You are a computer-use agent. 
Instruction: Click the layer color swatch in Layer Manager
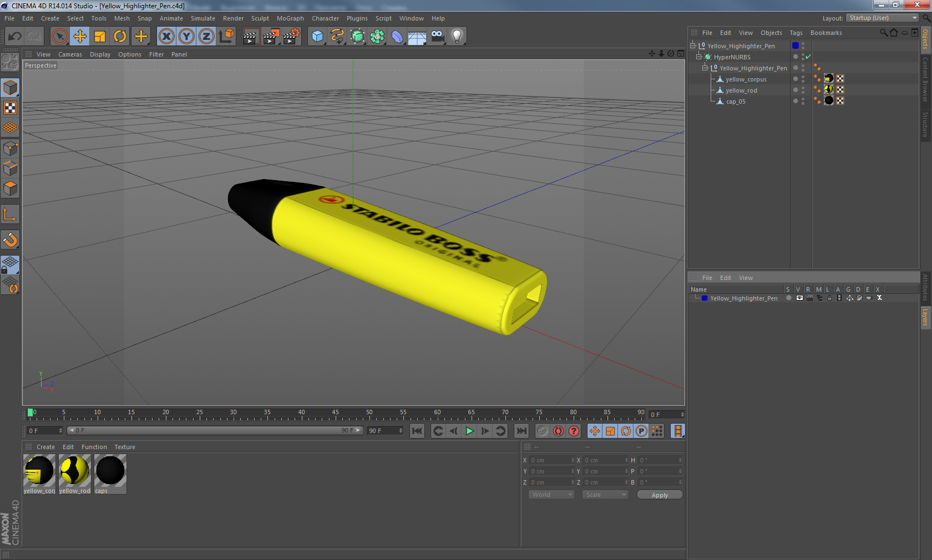pyautogui.click(x=704, y=298)
